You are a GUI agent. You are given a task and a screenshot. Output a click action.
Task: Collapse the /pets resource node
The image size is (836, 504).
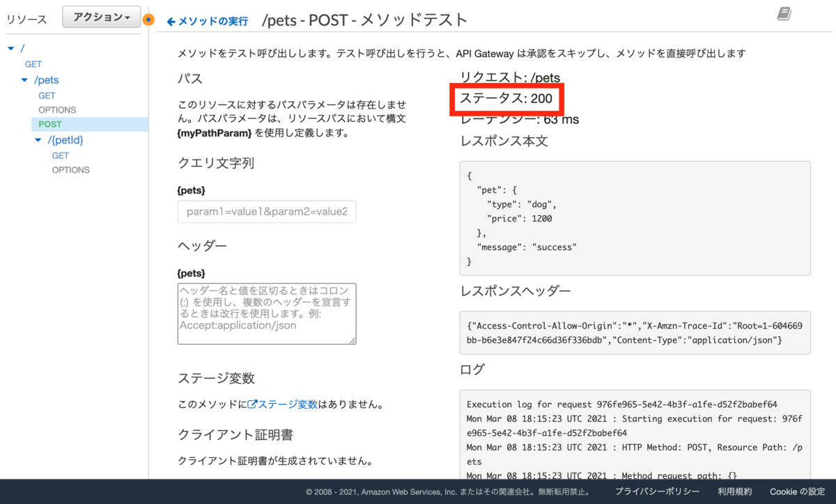coord(24,80)
